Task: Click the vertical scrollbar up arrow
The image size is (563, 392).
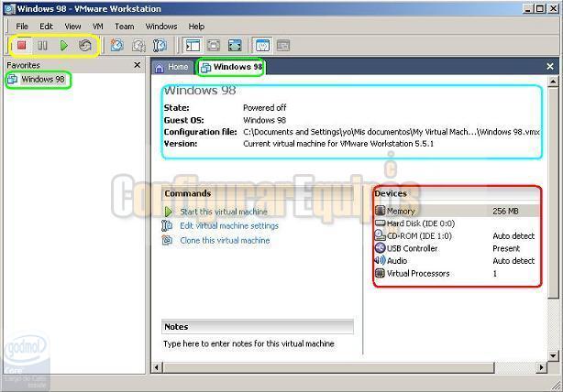Action: (553, 82)
